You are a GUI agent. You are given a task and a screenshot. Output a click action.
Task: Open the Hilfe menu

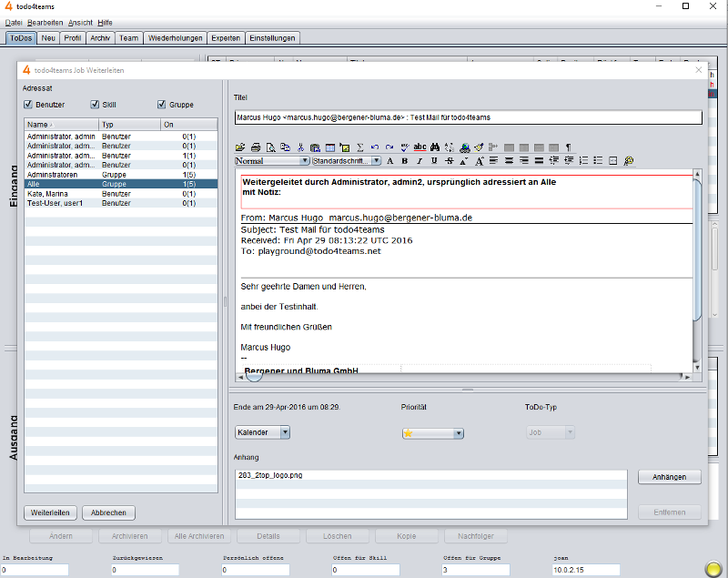tap(105, 23)
